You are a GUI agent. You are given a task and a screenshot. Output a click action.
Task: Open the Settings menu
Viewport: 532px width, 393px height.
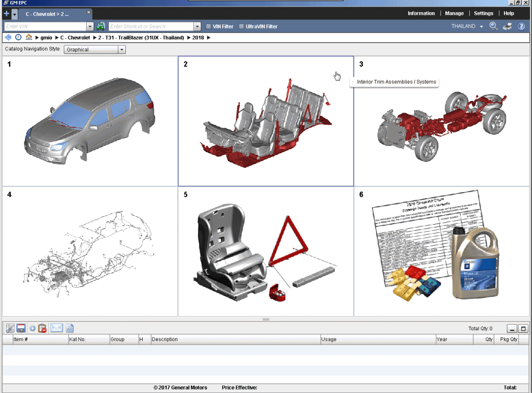(x=484, y=13)
